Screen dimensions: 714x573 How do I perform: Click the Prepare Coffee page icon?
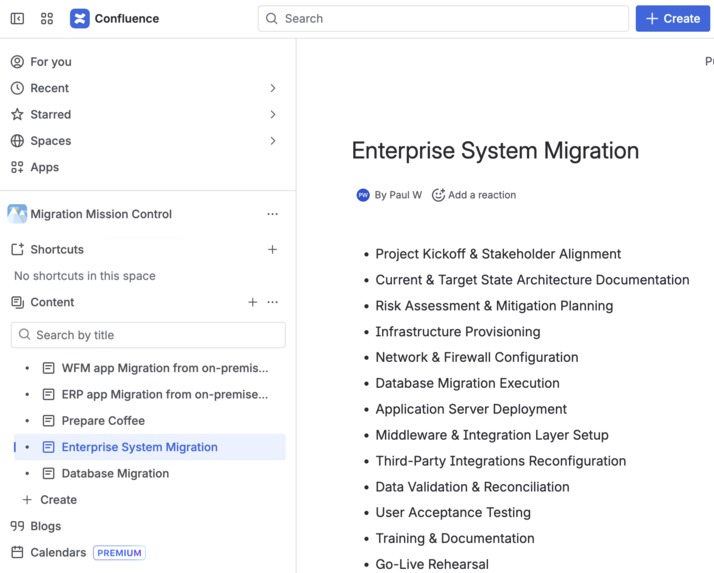coord(48,421)
